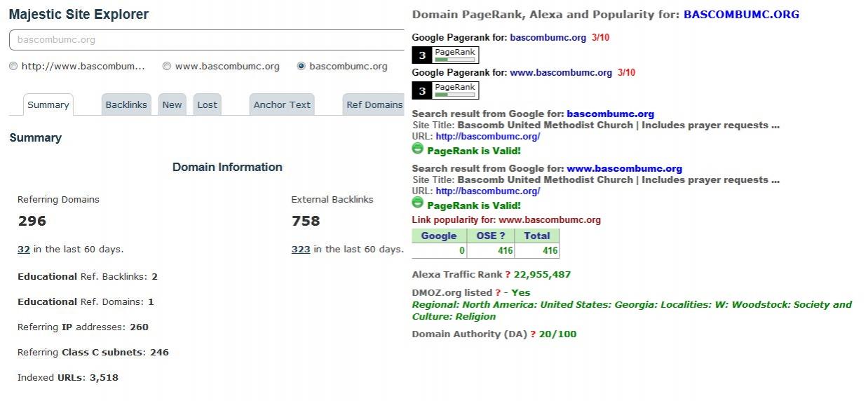Click the OSE count cell showing 416
The image size is (868, 401).
[x=491, y=250]
